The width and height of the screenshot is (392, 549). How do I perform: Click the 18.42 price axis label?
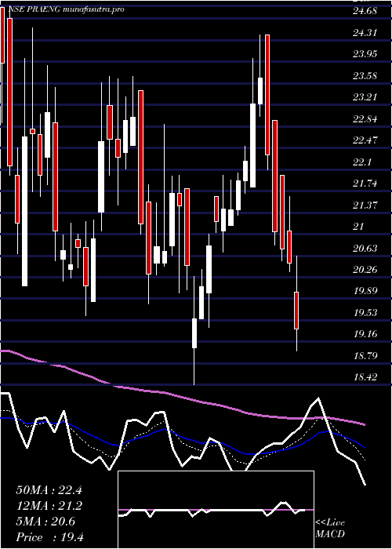(365, 377)
